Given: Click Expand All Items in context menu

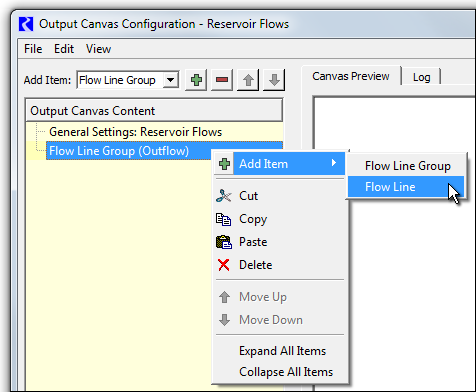Looking at the screenshot, I should (x=282, y=351).
